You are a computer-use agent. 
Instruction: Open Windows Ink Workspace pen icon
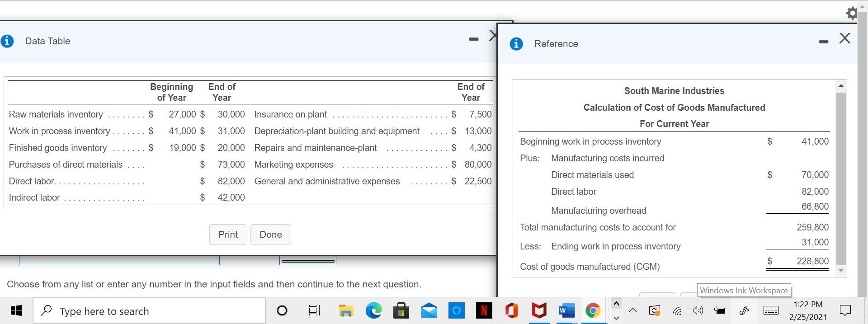[x=744, y=310]
